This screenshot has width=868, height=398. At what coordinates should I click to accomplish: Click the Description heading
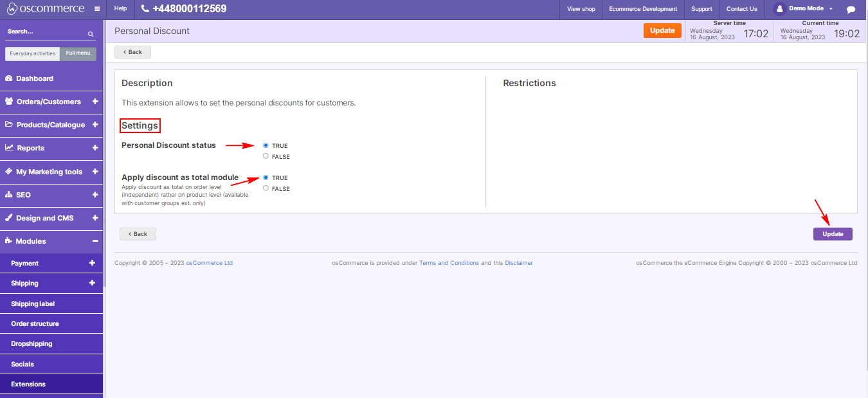[147, 83]
